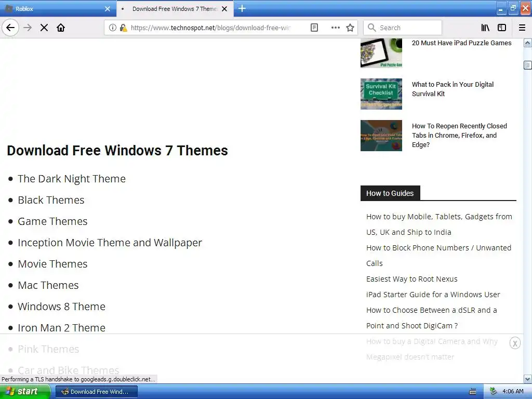
Task: Open How To Reopen Recently Closed Tabs article
Action: [x=459, y=136]
